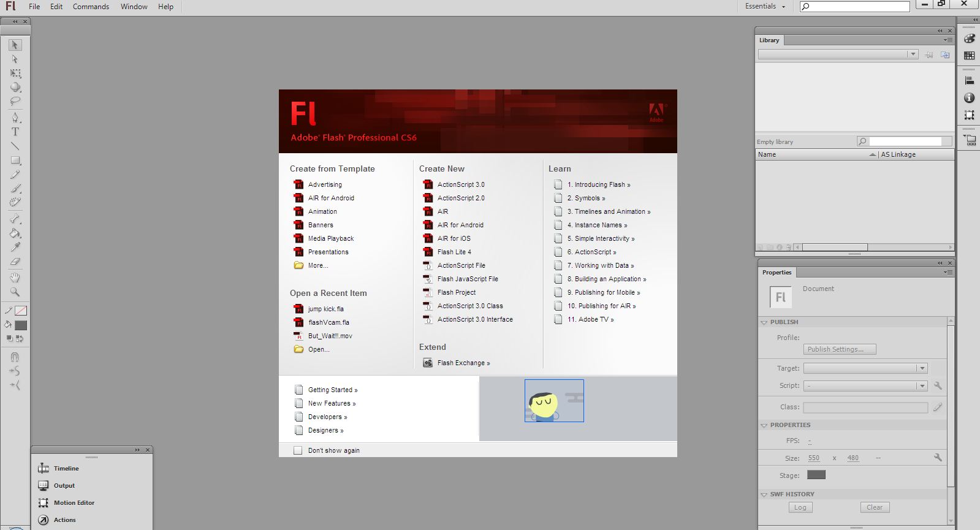This screenshot has width=980, height=530.
Task: Open the Script dropdown in Properties
Action: 865,385
